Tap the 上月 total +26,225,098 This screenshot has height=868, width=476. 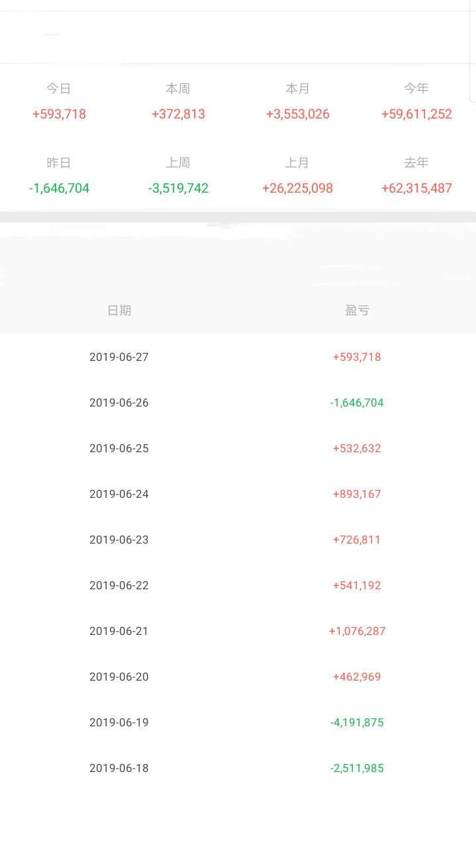pyautogui.click(x=298, y=188)
